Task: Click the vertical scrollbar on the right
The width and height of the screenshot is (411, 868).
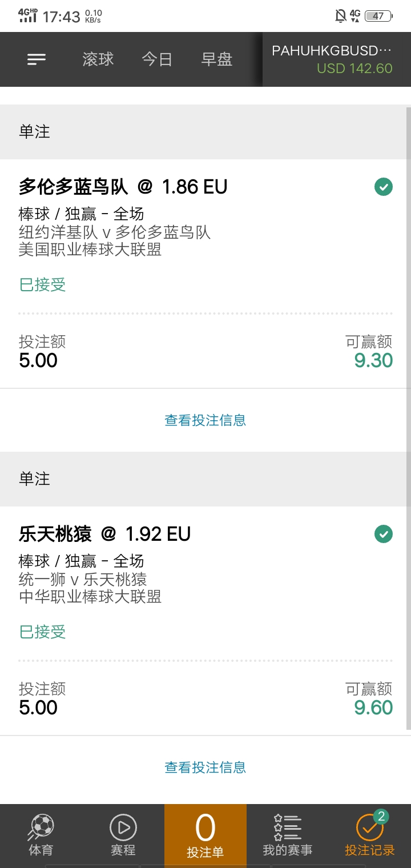Action: 408,418
